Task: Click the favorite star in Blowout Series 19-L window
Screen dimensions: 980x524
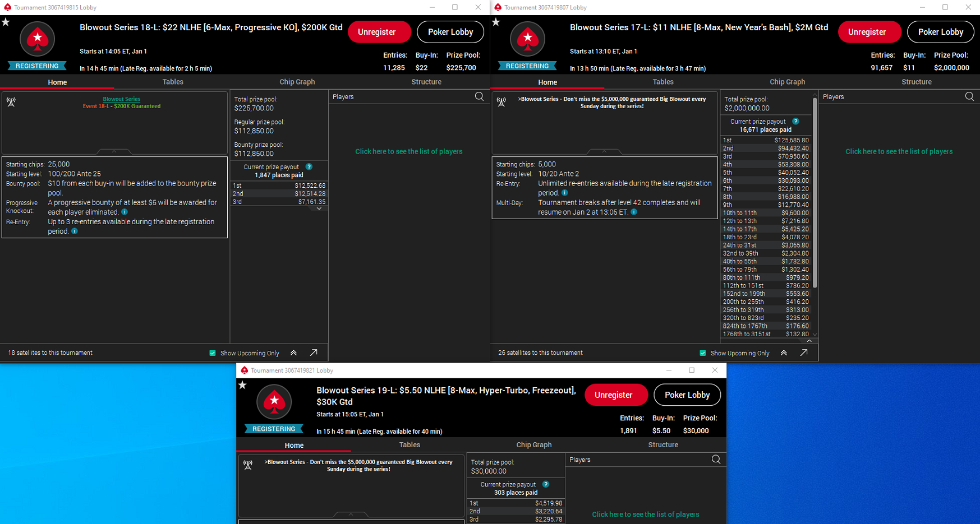Action: (242, 386)
